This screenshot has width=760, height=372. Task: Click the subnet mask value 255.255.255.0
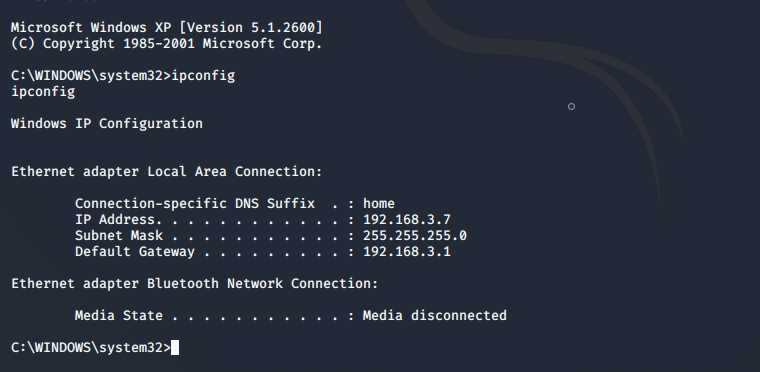point(415,236)
